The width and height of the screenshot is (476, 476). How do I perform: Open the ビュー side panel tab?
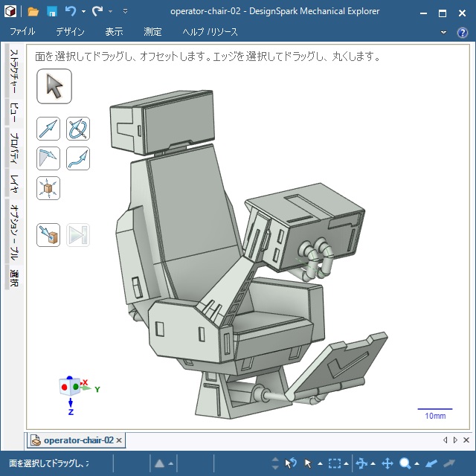[14, 112]
